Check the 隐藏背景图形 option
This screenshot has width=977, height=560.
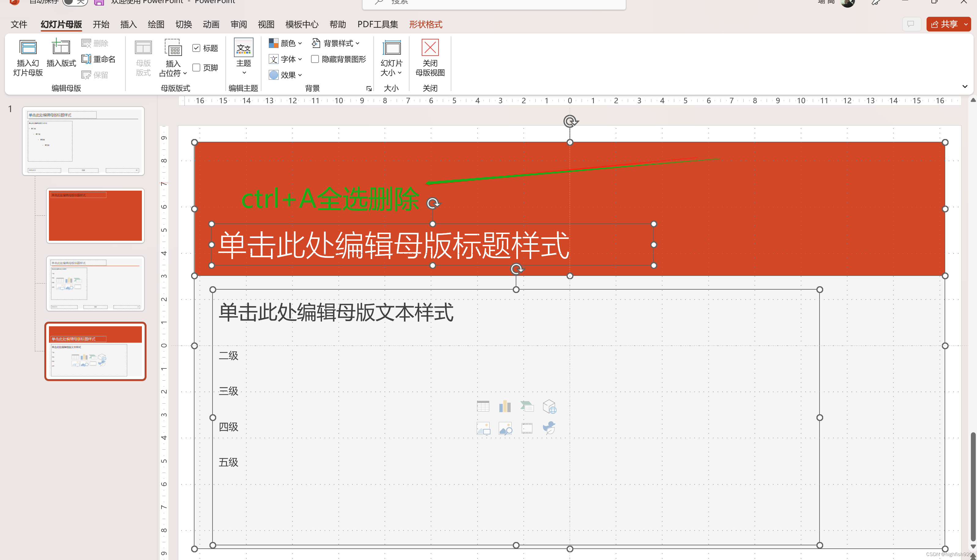click(x=315, y=59)
